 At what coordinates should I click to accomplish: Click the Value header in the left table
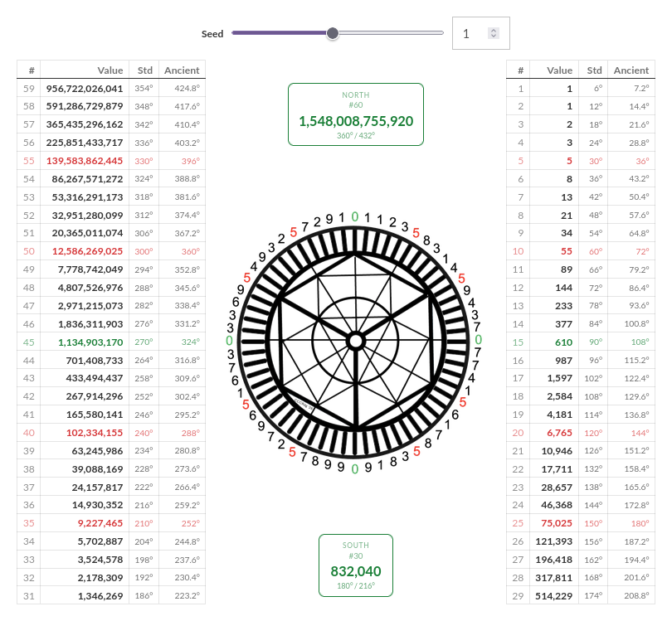click(110, 70)
